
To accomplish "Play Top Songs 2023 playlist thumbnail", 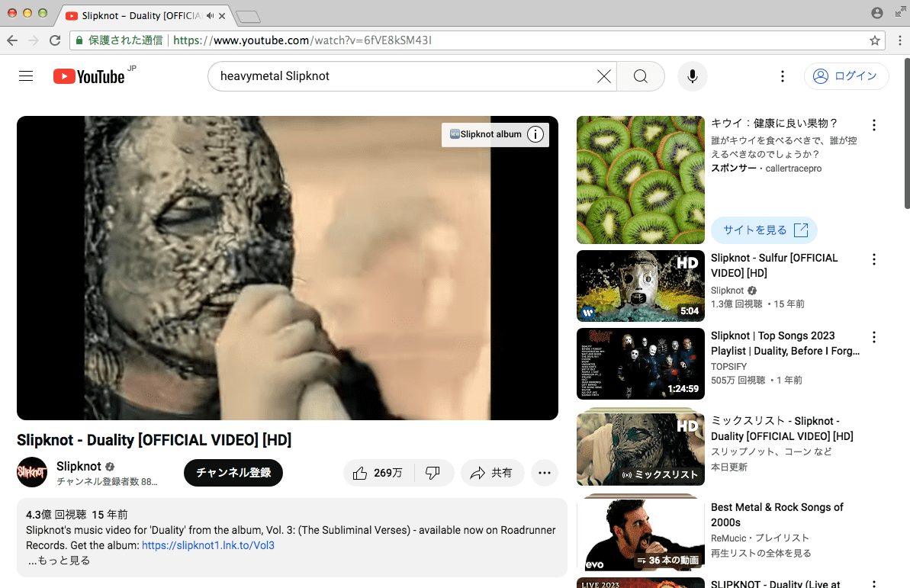I will coord(640,363).
